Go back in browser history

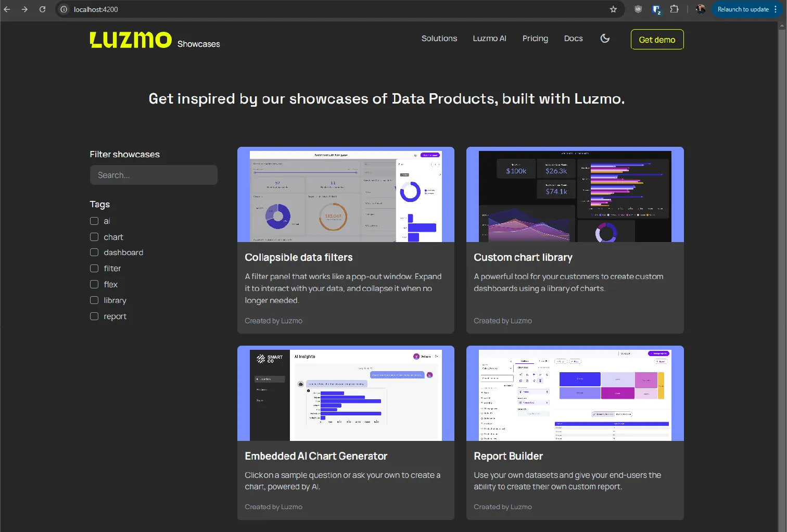point(7,9)
